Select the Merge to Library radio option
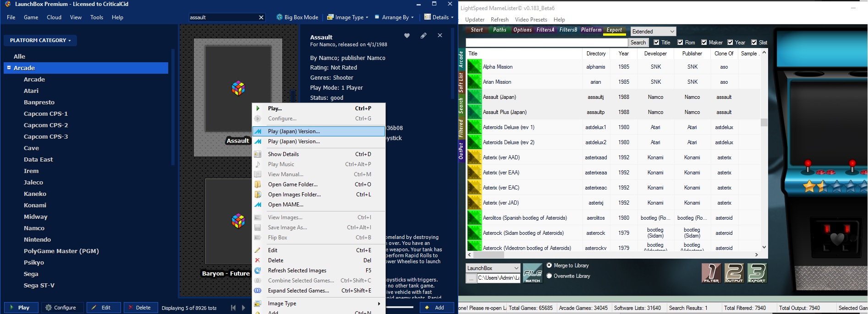 click(549, 265)
